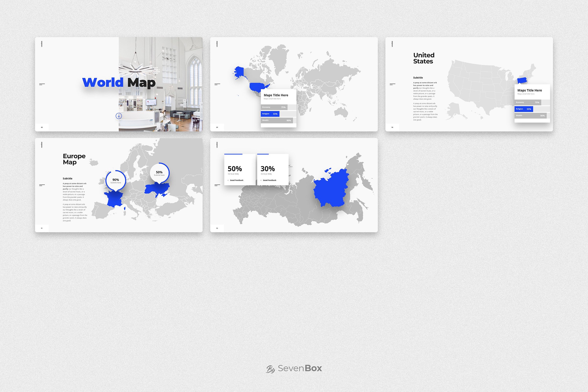Click the circled down-arrow icon
The height and width of the screenshot is (392, 588).
pyautogui.click(x=119, y=116)
